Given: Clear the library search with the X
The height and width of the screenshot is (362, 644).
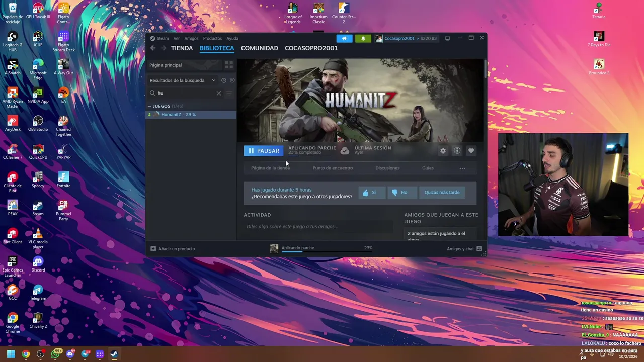Looking at the screenshot, I should pos(219,93).
